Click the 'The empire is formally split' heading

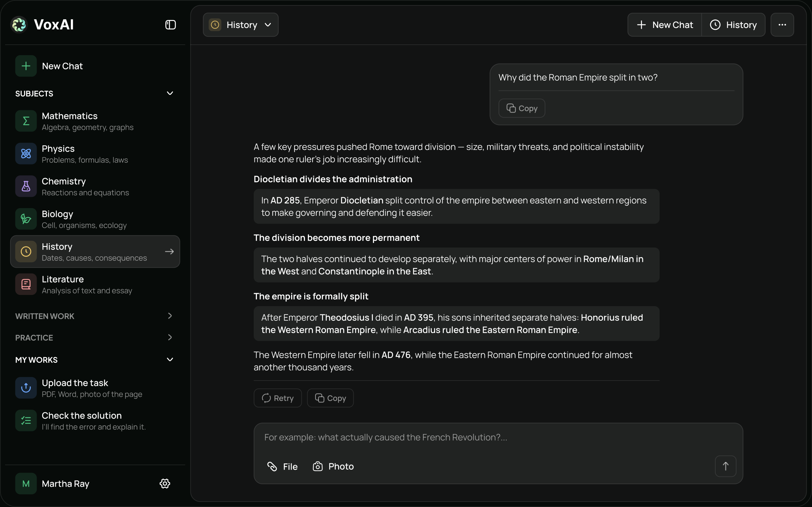311,296
